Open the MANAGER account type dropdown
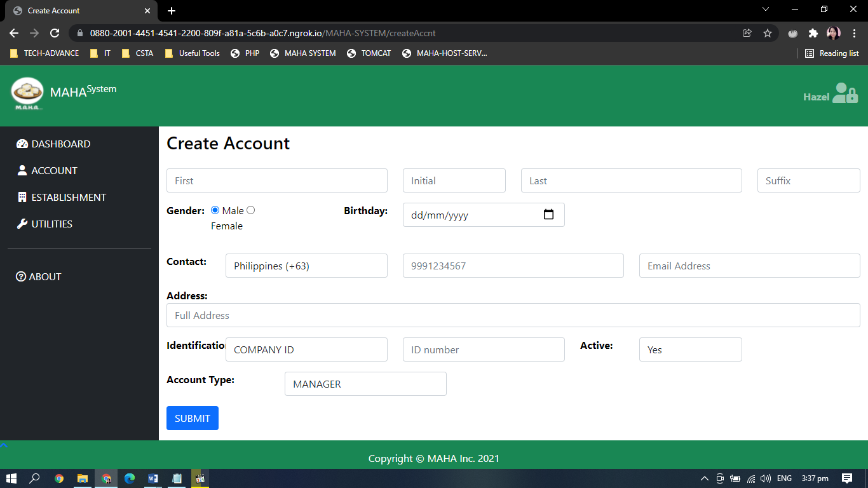This screenshot has height=488, width=868. [365, 384]
